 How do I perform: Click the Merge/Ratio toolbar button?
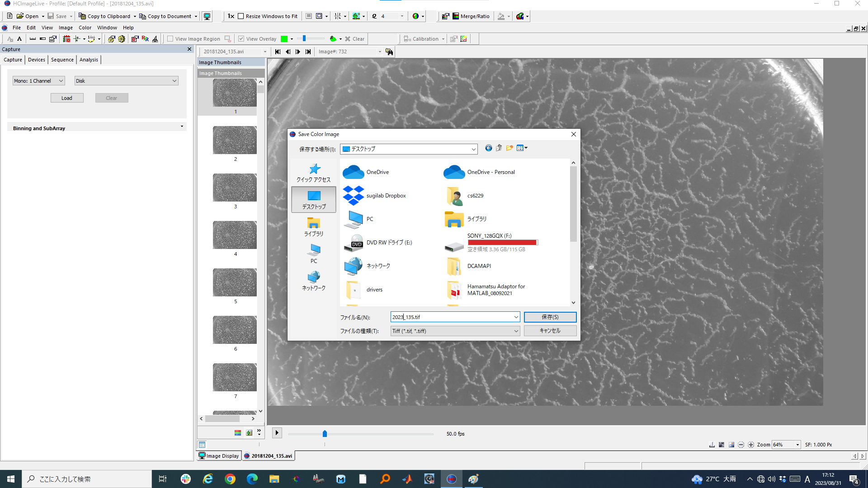coord(471,16)
